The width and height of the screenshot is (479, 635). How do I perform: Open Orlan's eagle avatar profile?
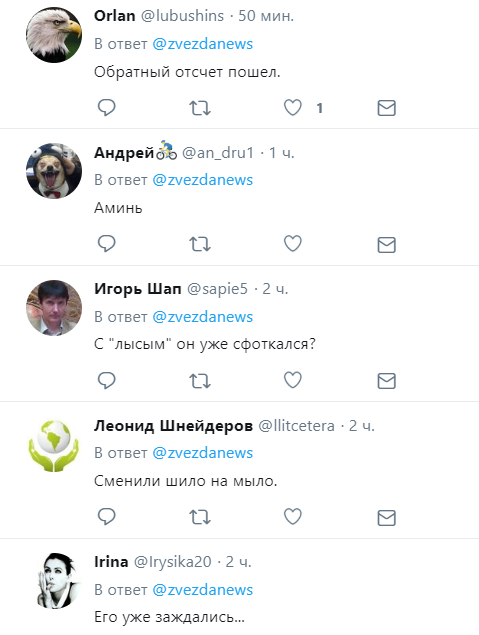(x=54, y=35)
